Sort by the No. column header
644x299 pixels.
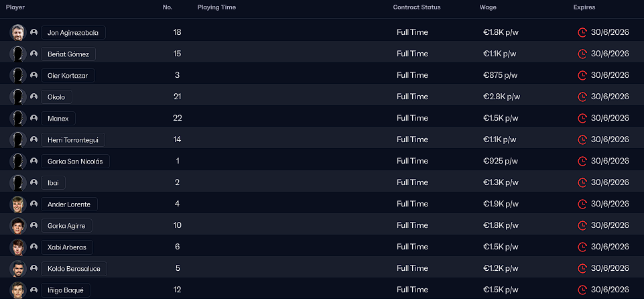pos(167,7)
